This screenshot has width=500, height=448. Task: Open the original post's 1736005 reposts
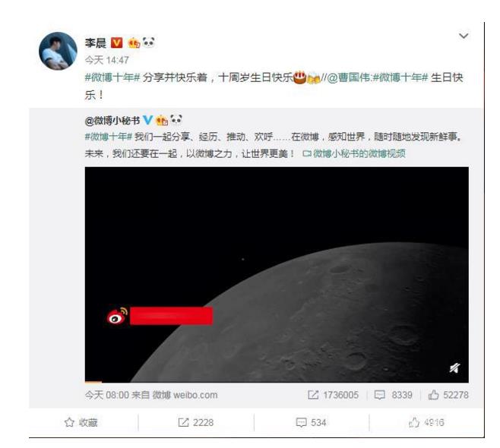334,395
